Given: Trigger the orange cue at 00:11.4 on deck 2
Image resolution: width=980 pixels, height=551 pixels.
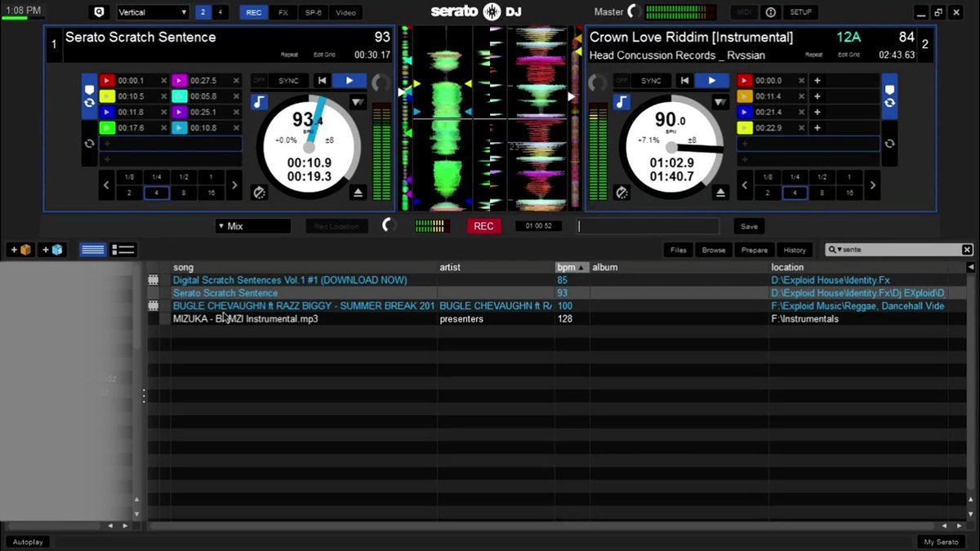Looking at the screenshot, I should [x=744, y=96].
